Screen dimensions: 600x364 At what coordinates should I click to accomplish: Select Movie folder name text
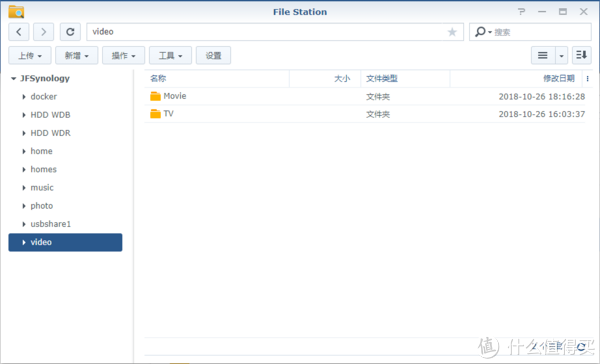pyautogui.click(x=175, y=96)
